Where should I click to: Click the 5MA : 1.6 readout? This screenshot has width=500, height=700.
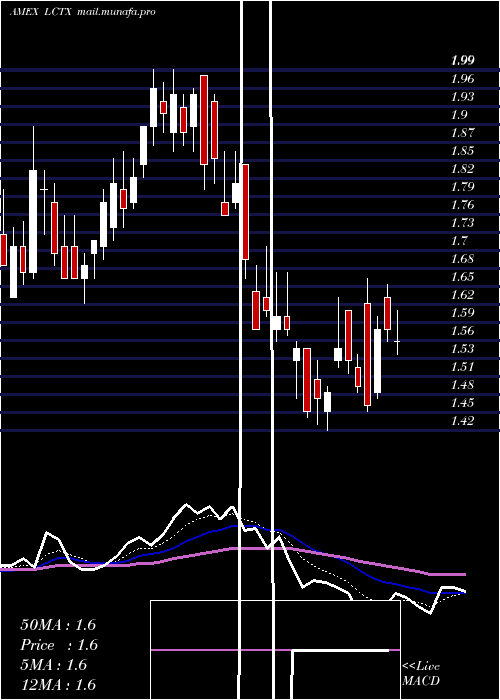coord(54,665)
